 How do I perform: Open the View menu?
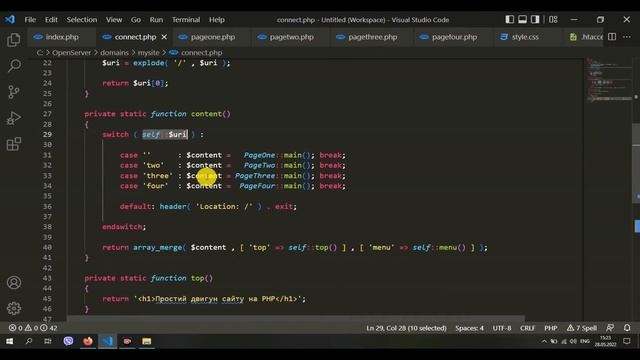[x=114, y=20]
